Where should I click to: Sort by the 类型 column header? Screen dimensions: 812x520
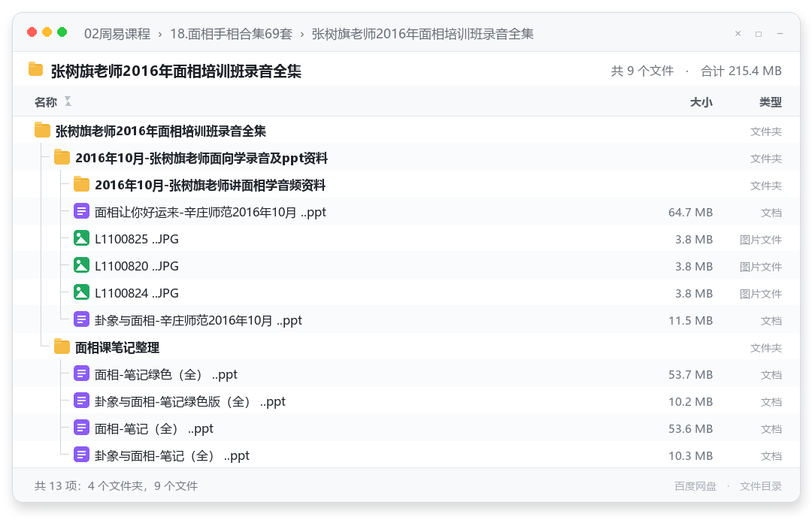(x=771, y=102)
